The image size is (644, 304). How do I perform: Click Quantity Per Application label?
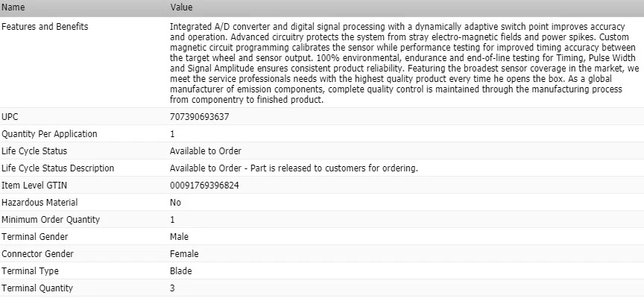50,134
